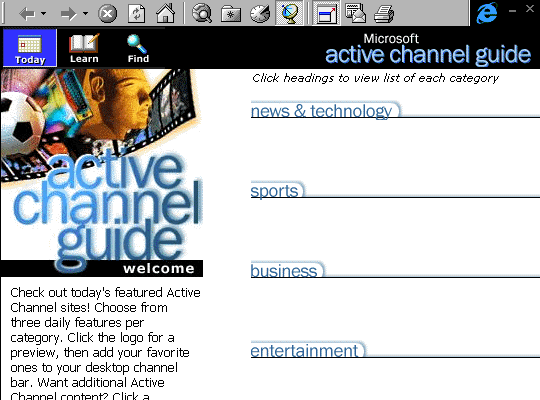Toggle the Fullscreen toolbar button
Screen dimensions: 540x400
(326, 13)
